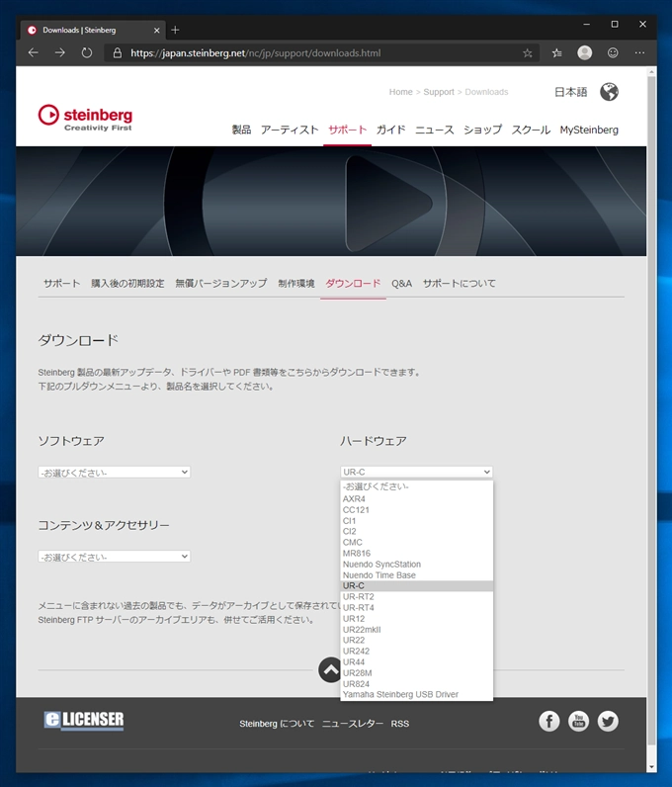
Task: Click the scroll-to-top arrow button
Action: coord(330,669)
